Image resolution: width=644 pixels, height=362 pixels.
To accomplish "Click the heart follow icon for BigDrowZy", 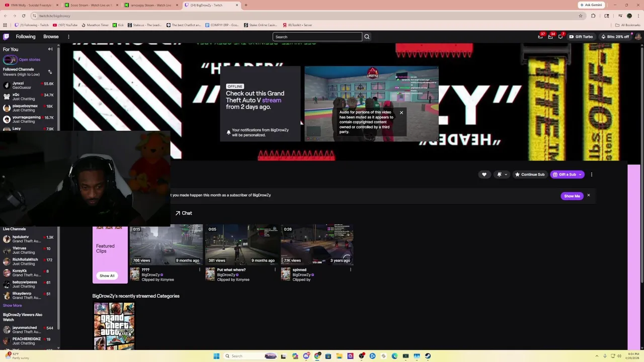I will pyautogui.click(x=484, y=174).
